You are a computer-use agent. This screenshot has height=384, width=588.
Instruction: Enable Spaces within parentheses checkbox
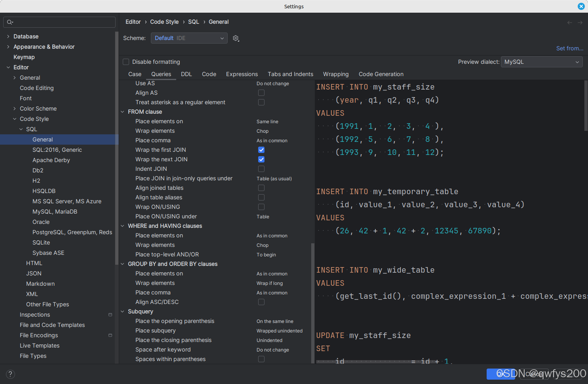coord(261,359)
